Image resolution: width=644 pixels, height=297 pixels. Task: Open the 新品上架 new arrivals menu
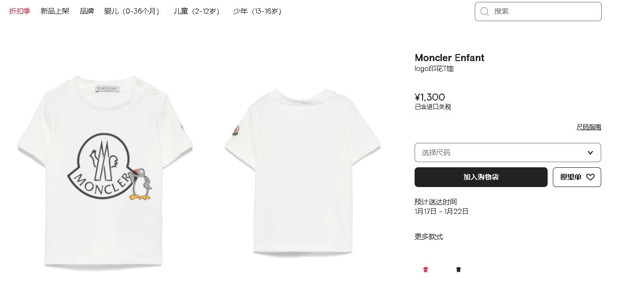point(55,11)
